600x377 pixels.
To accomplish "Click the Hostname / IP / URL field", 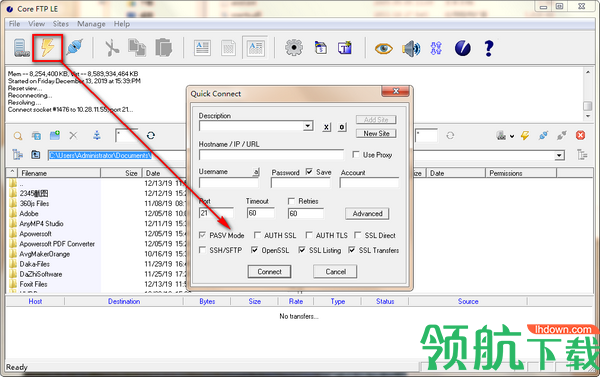I will click(x=271, y=155).
